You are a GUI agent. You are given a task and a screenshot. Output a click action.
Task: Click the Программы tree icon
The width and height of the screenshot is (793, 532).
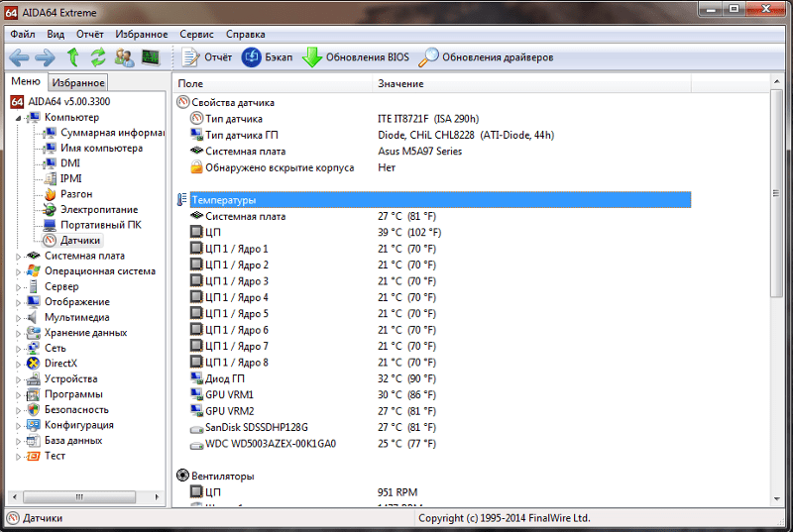click(x=34, y=394)
